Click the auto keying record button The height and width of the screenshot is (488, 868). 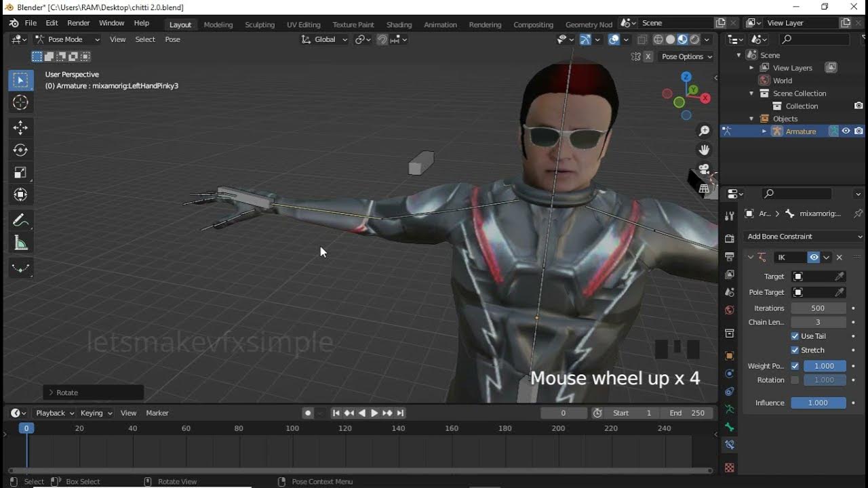click(x=308, y=413)
